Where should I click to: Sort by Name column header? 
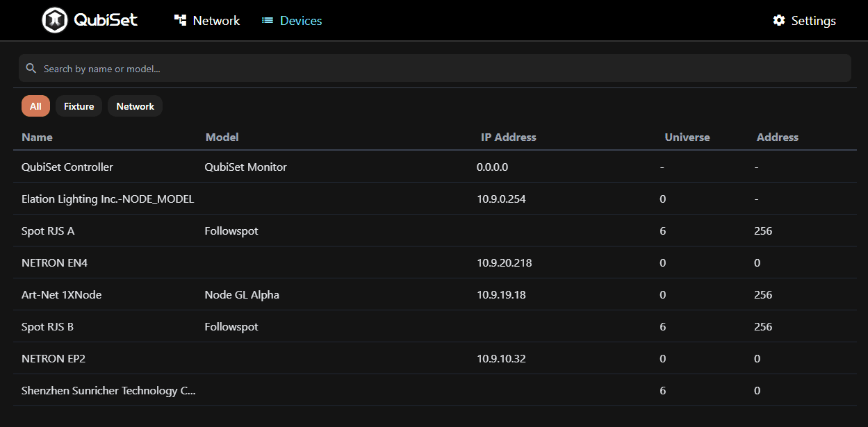[x=38, y=137]
